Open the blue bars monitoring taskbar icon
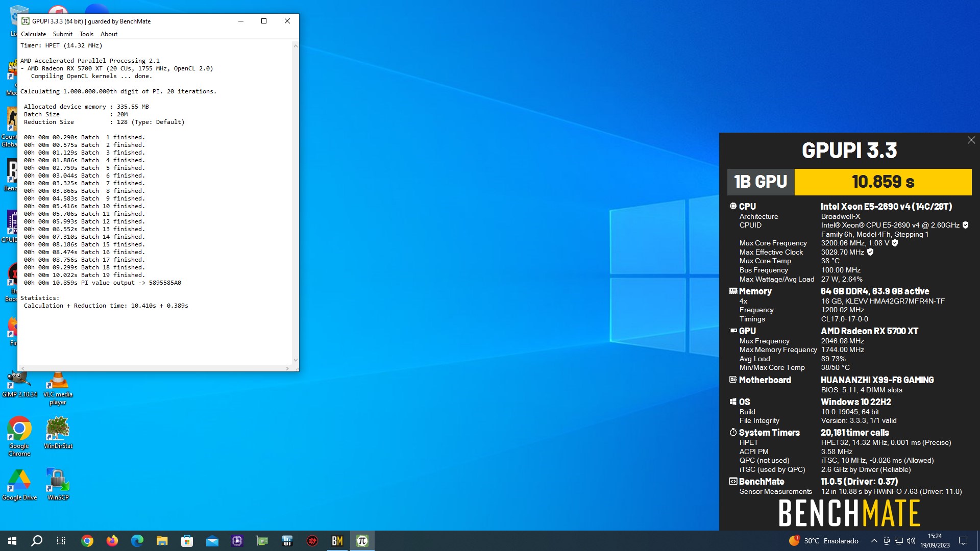 click(x=287, y=541)
